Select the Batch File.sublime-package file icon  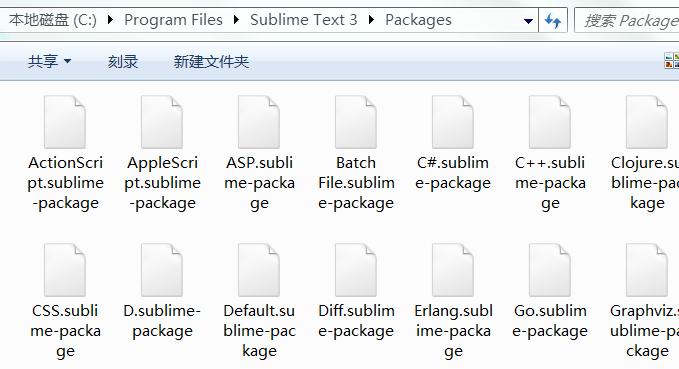[356, 122]
